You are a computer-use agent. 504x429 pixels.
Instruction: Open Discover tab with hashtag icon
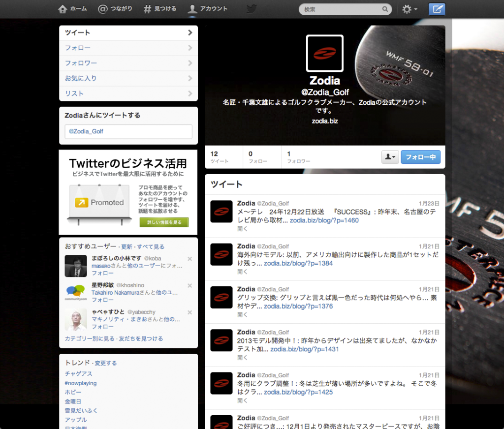(160, 9)
